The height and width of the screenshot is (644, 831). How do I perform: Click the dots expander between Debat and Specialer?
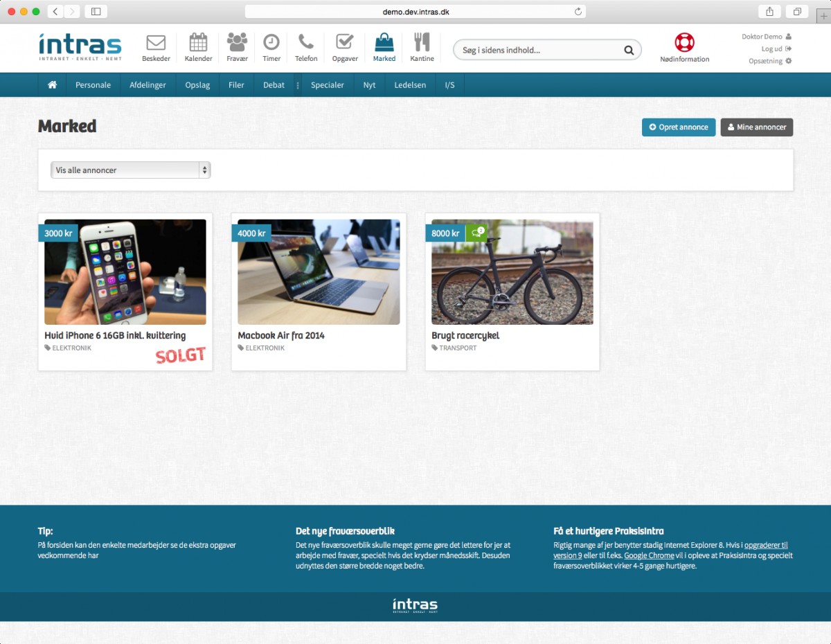click(x=297, y=84)
